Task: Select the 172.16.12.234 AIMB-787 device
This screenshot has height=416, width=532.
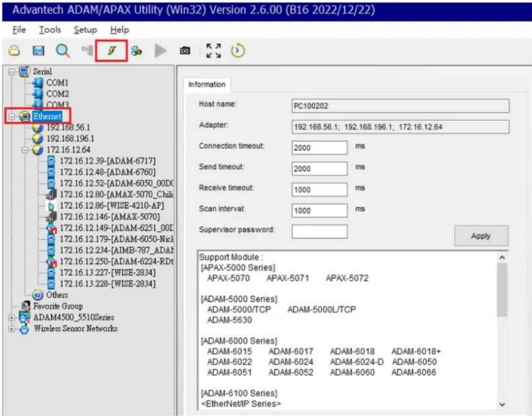Action: (x=116, y=250)
